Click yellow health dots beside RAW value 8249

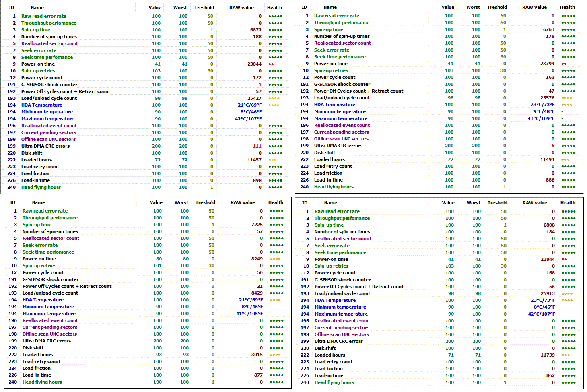(275, 259)
